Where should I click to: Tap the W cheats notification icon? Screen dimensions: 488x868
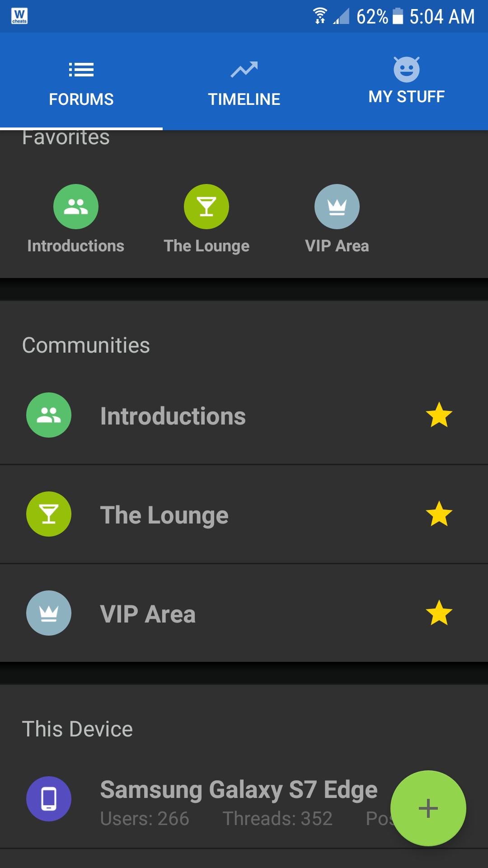[x=19, y=16]
